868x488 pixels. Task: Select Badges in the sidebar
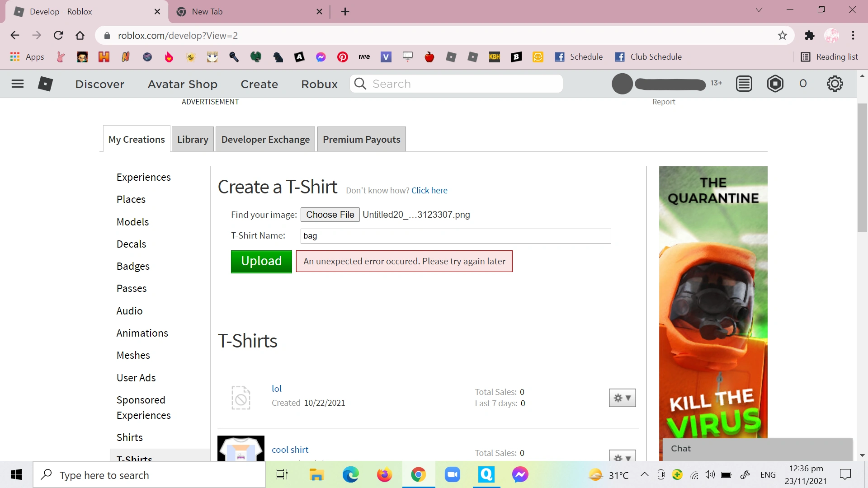[133, 266]
